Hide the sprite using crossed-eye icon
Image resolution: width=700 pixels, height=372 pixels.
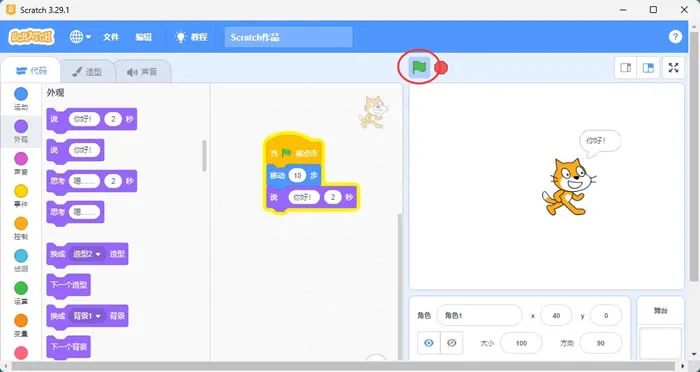click(451, 343)
